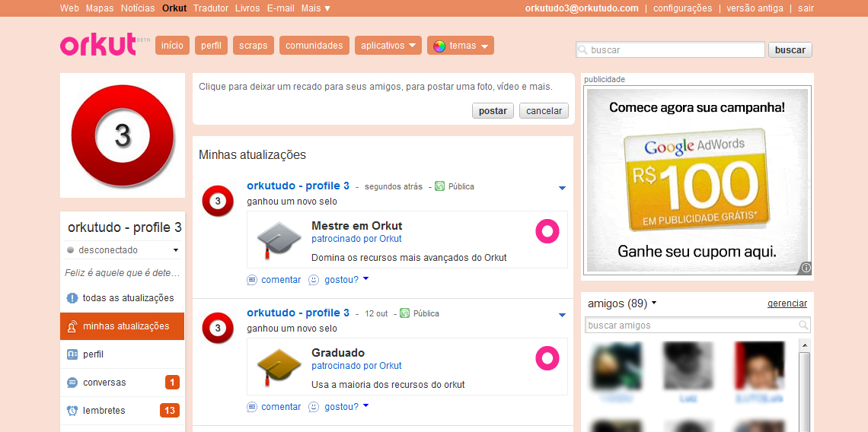
Task: Click the gray status dot beside desconectado
Action: coord(70,250)
